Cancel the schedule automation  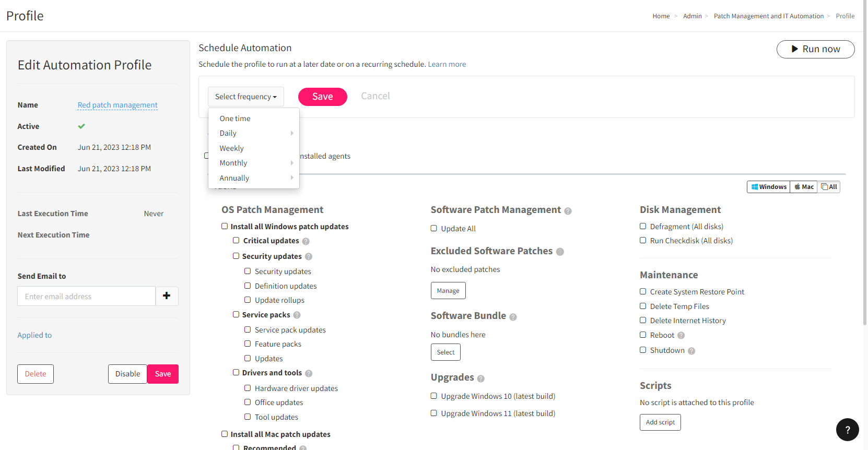click(376, 96)
